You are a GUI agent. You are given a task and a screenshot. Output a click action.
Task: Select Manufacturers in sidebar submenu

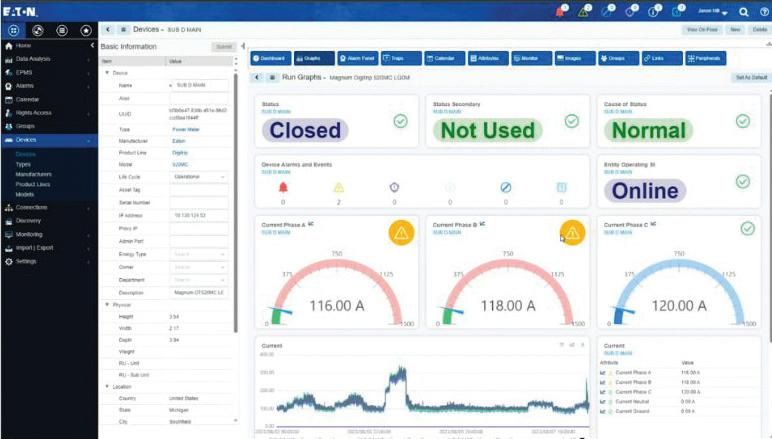[x=33, y=174]
